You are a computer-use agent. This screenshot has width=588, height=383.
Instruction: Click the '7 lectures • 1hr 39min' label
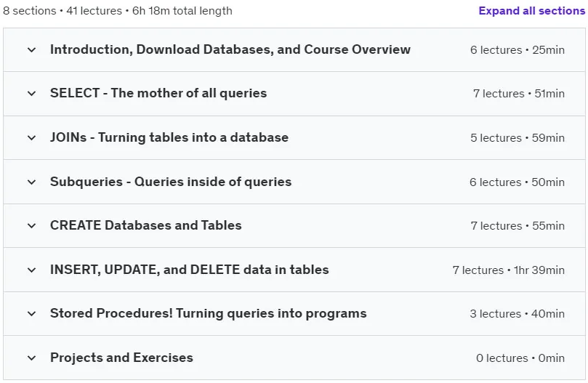click(509, 270)
